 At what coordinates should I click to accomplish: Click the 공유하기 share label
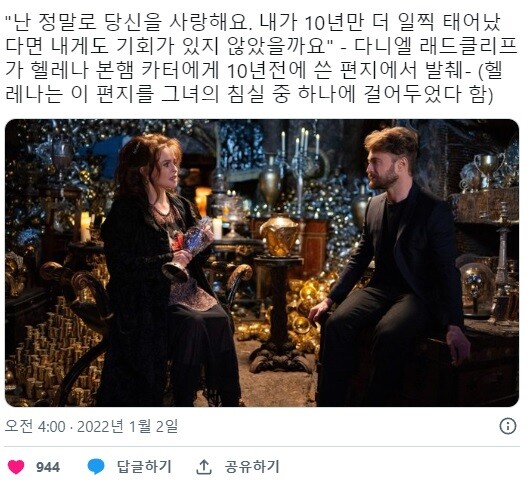252,467
